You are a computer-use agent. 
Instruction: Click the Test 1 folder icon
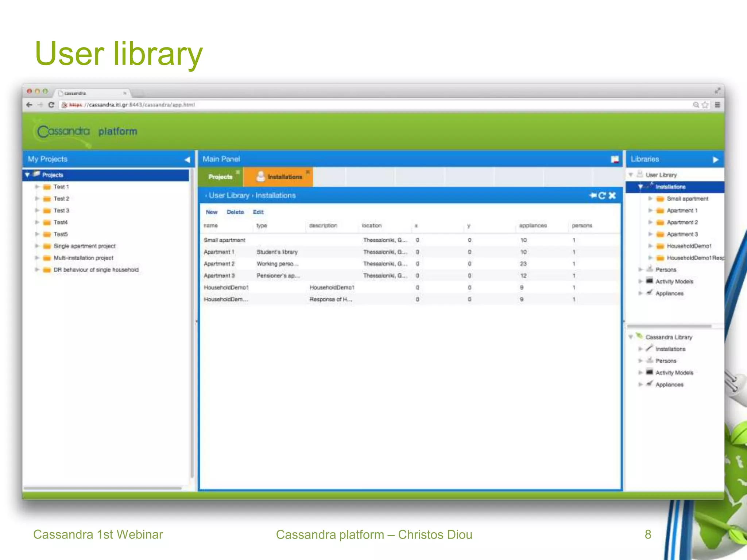click(47, 187)
